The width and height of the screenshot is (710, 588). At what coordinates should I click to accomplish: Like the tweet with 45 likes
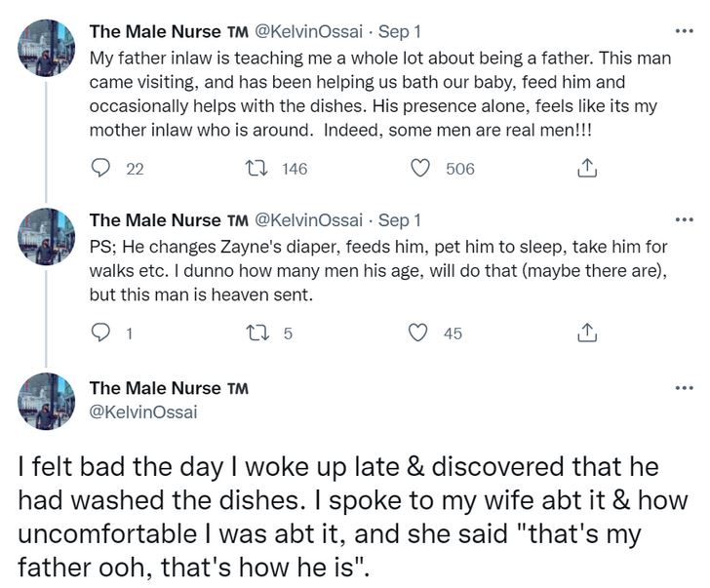tap(418, 333)
